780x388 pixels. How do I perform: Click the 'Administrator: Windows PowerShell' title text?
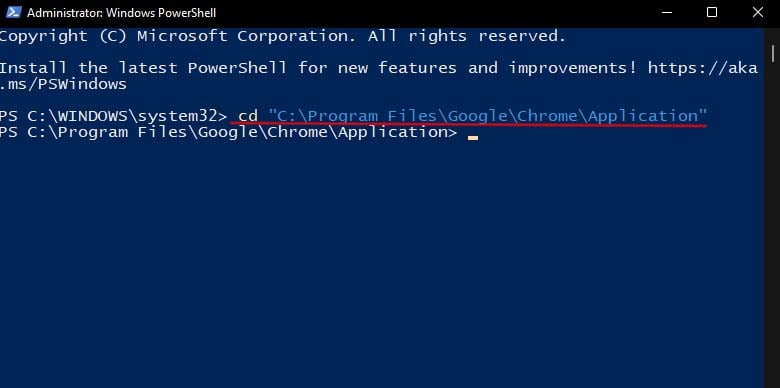click(121, 12)
